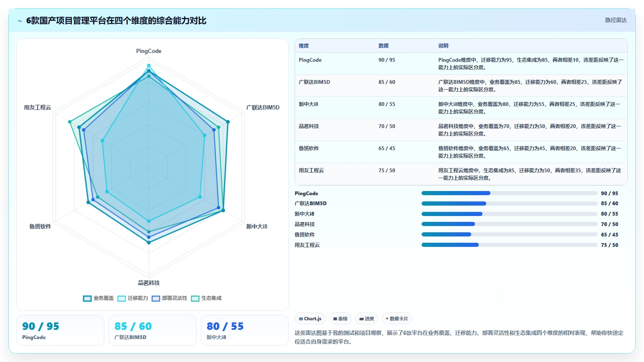Click the 广联达BIM5D radar axis label
Screen dimensions: 644x362
[x=263, y=108]
